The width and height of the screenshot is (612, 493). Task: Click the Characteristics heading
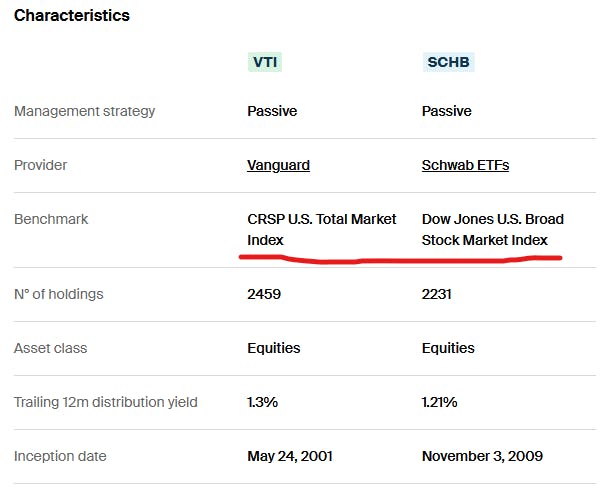(x=71, y=16)
